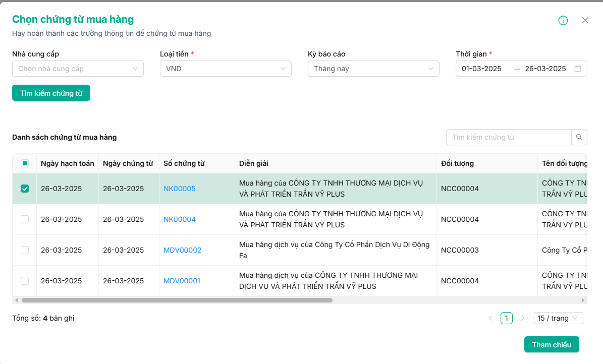Go to next page arrow
603x364 pixels.
[x=523, y=318]
